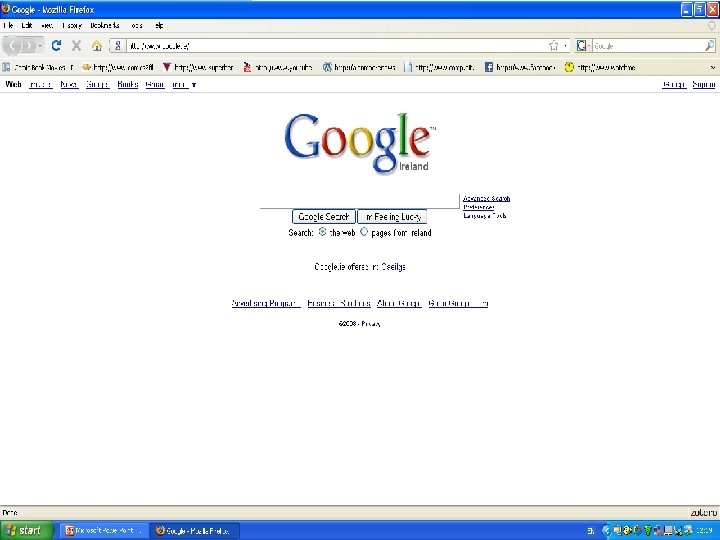This screenshot has width=720, height=540.
Task: Focus the browser search box
Action: click(647, 46)
